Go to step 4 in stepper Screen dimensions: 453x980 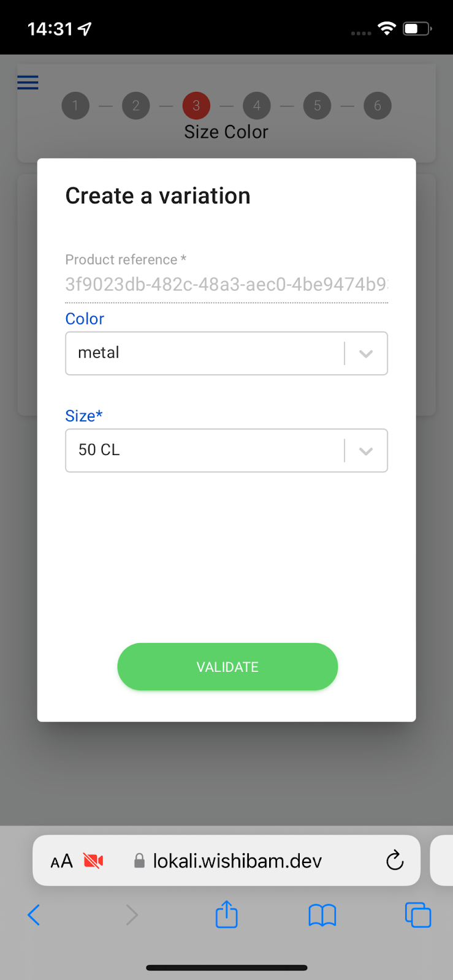[257, 106]
